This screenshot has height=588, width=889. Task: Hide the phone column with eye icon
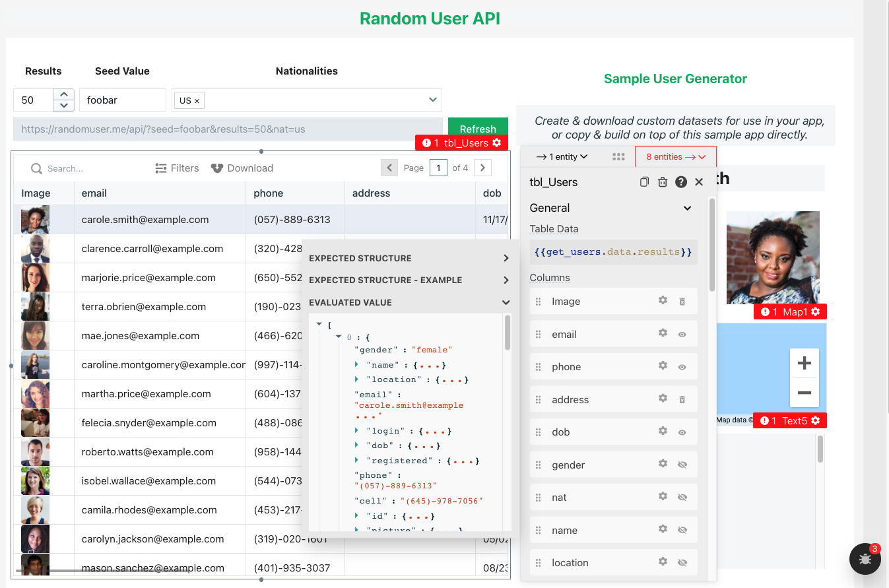[x=682, y=367]
